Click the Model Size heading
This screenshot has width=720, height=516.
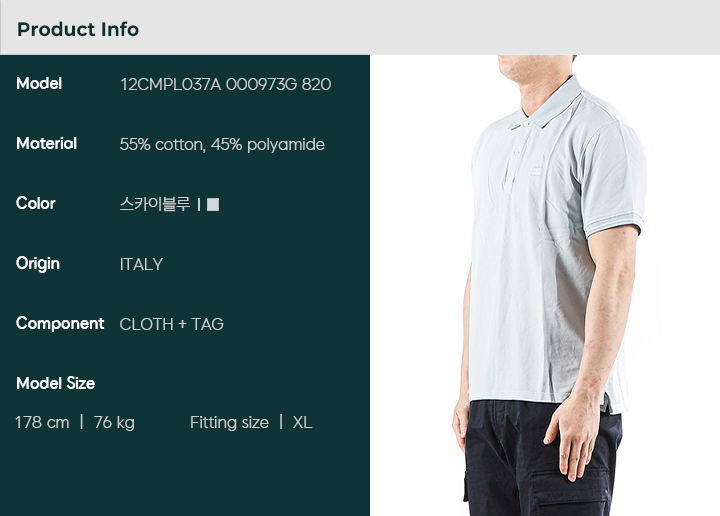coord(56,383)
